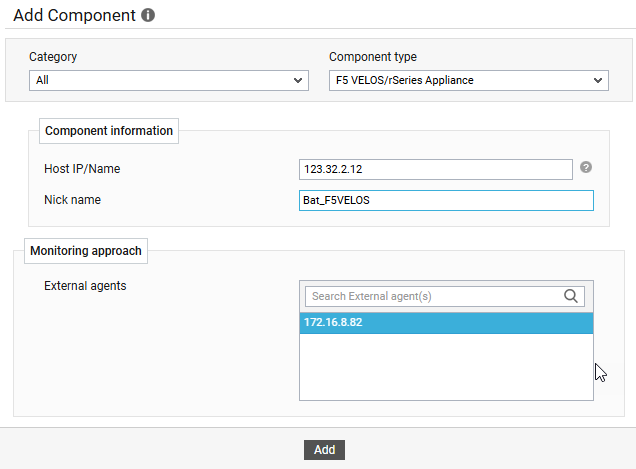
Task: Click the help icon next to Host IP/Name
Action: tap(586, 167)
